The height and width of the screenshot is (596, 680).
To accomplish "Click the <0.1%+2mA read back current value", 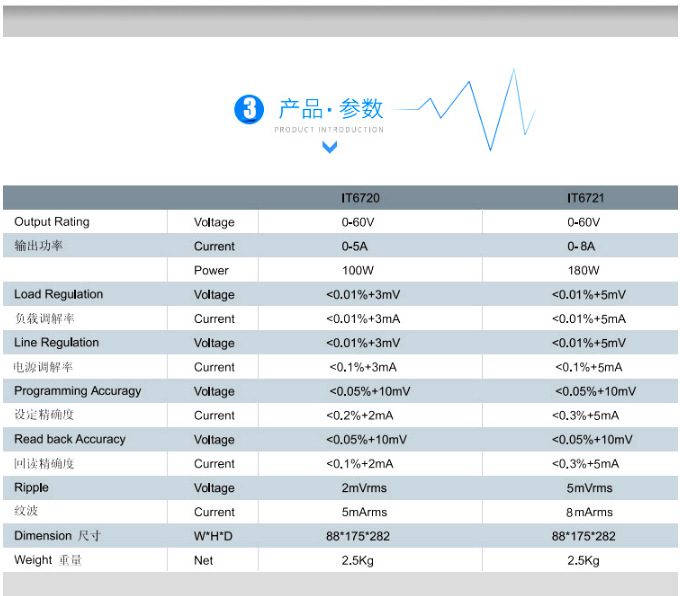I will click(360, 464).
